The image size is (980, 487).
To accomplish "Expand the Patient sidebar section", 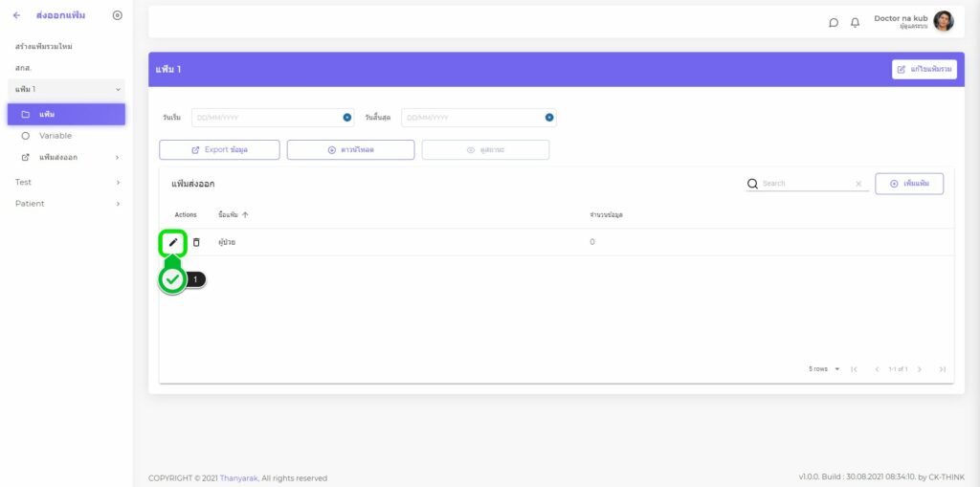I will click(x=118, y=203).
